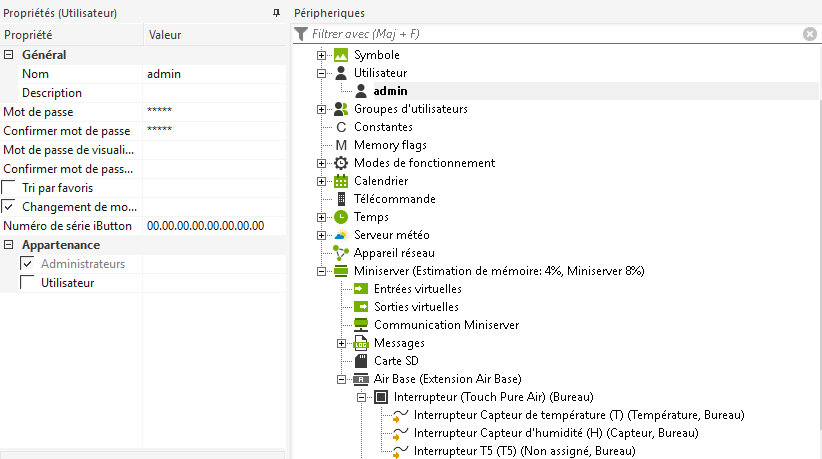This screenshot has width=822, height=459.
Task: Click the Constantes C icon
Action: [x=341, y=127]
